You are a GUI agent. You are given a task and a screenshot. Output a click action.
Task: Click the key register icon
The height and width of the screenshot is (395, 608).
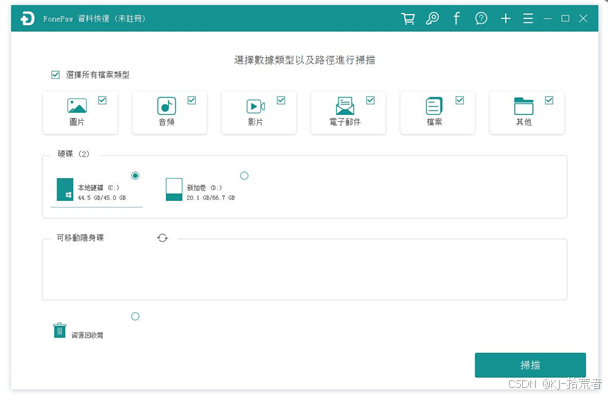click(432, 18)
